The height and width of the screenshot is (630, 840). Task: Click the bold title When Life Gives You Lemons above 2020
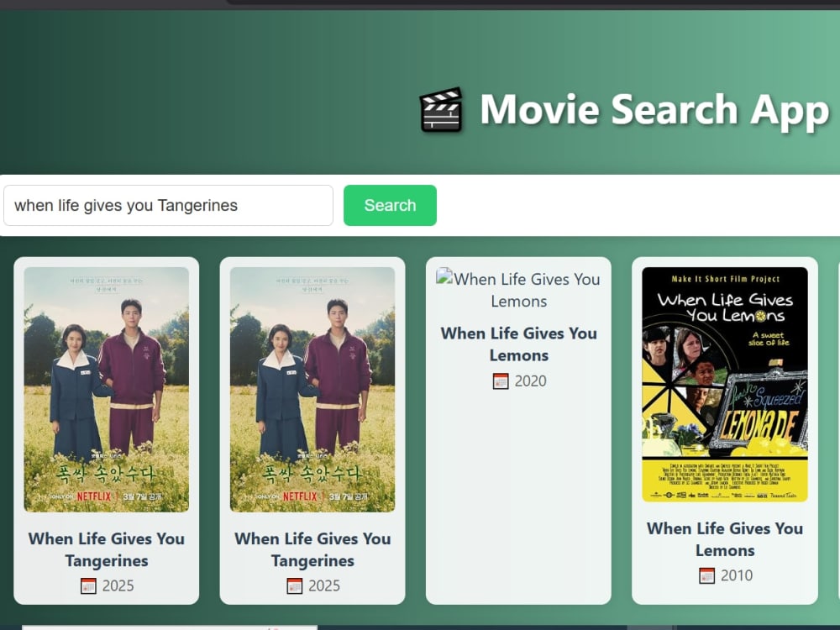pos(518,344)
